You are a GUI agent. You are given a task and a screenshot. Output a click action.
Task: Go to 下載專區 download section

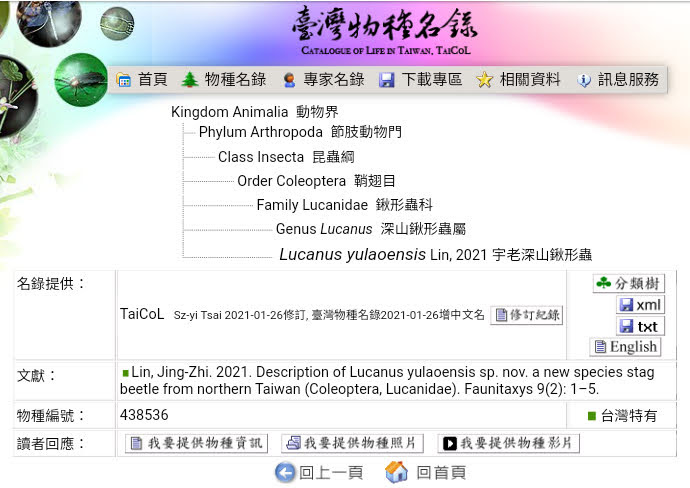[420, 80]
